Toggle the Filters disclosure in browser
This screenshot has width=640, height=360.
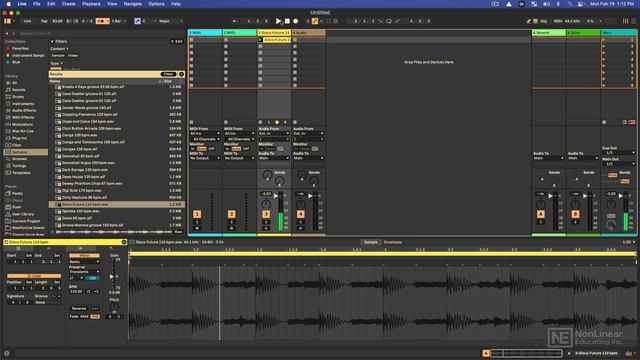point(52,42)
